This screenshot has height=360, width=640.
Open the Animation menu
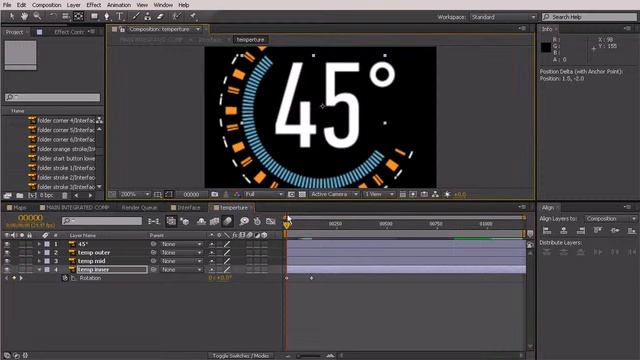pyautogui.click(x=119, y=5)
